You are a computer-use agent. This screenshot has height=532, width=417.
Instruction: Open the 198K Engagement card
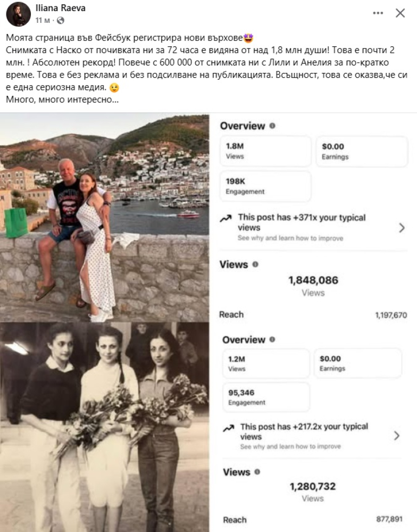pyautogui.click(x=265, y=186)
